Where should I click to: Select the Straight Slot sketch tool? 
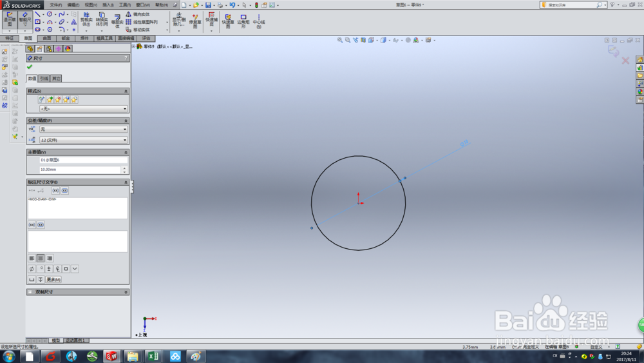(x=38, y=30)
